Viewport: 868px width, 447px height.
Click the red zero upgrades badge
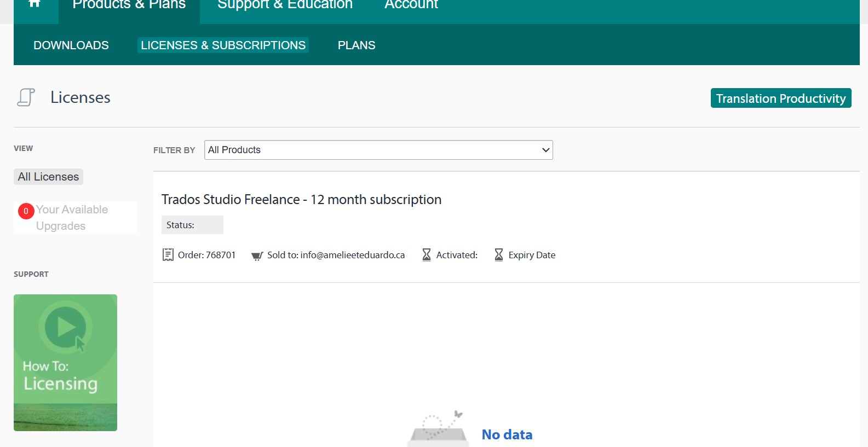[x=26, y=211]
